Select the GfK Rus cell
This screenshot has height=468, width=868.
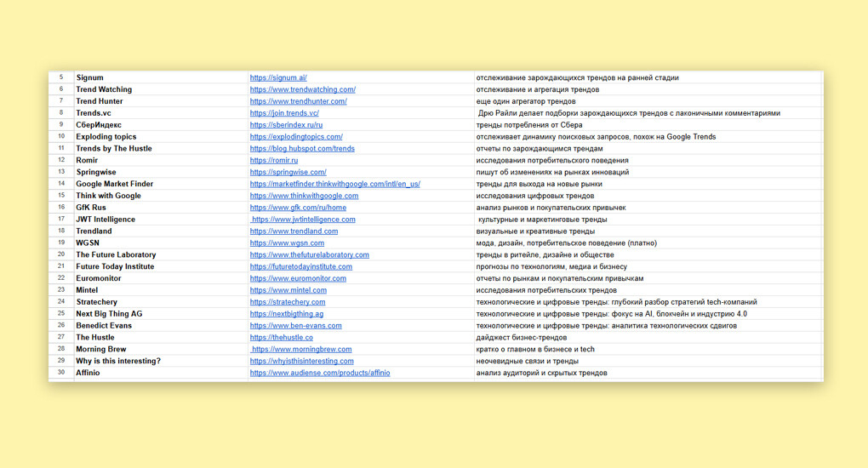pyautogui.click(x=161, y=208)
